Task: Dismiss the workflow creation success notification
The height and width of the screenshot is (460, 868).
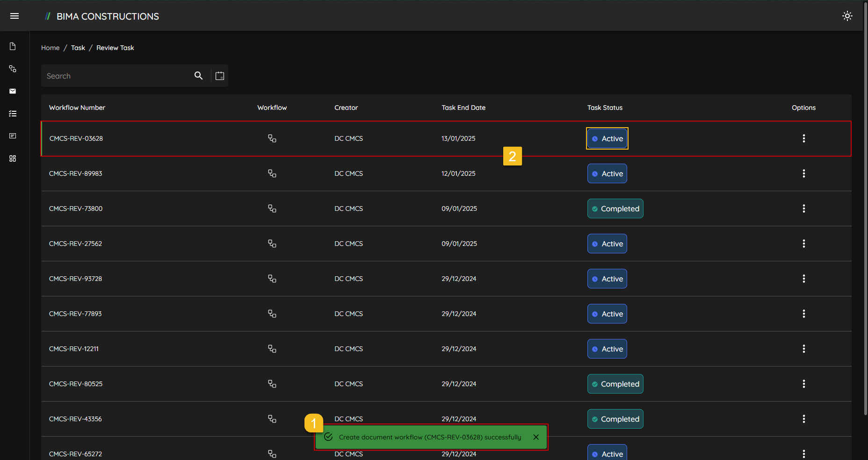Action: coord(535,437)
